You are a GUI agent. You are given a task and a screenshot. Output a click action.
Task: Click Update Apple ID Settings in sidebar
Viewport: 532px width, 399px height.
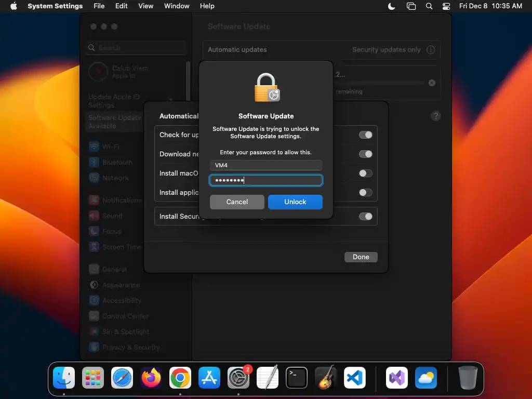[x=115, y=101]
